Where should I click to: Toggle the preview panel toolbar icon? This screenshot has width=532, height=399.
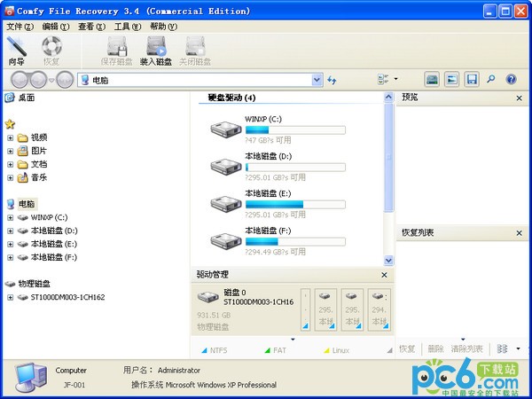[452, 80]
